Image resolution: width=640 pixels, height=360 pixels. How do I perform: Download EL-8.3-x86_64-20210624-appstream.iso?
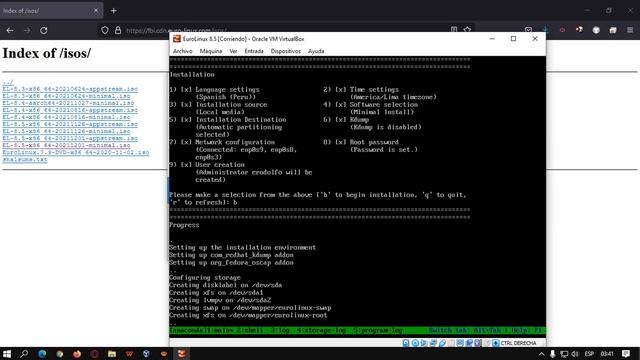pos(70,89)
